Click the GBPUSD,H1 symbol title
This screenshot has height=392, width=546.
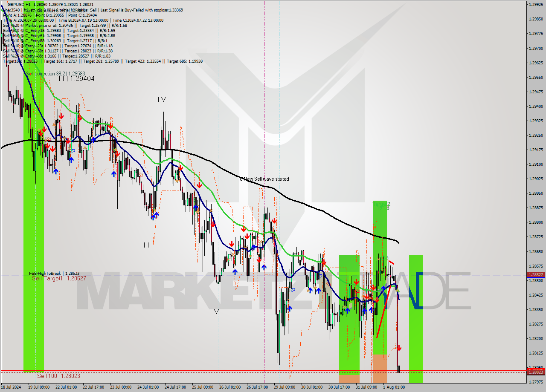pos(19,4)
